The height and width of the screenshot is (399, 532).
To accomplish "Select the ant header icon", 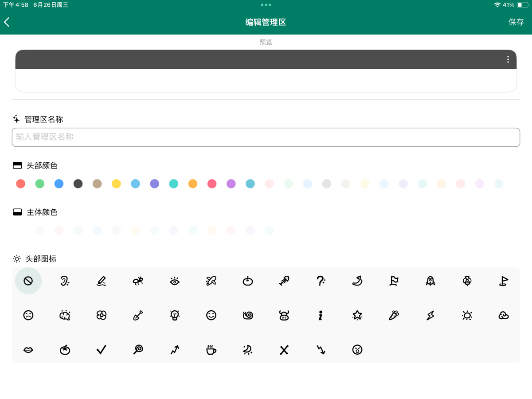I will click(138, 281).
